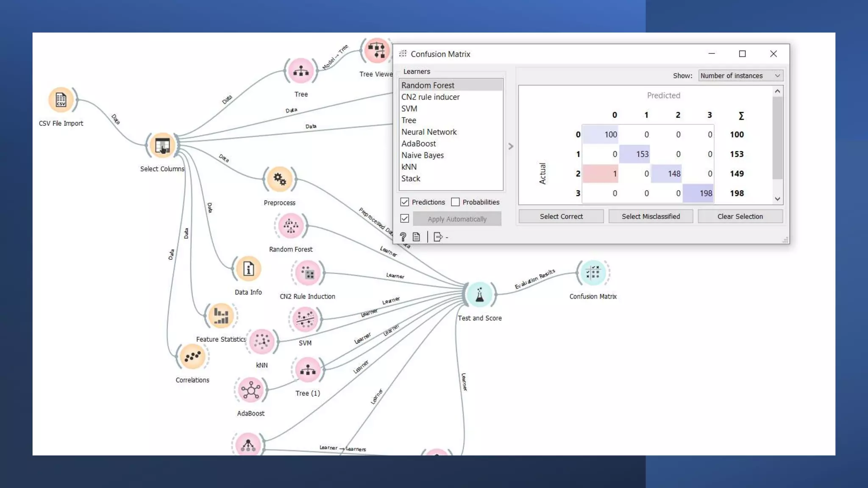Viewport: 868px width, 488px height.
Task: Open the Feature Statistics widget
Action: (x=221, y=316)
